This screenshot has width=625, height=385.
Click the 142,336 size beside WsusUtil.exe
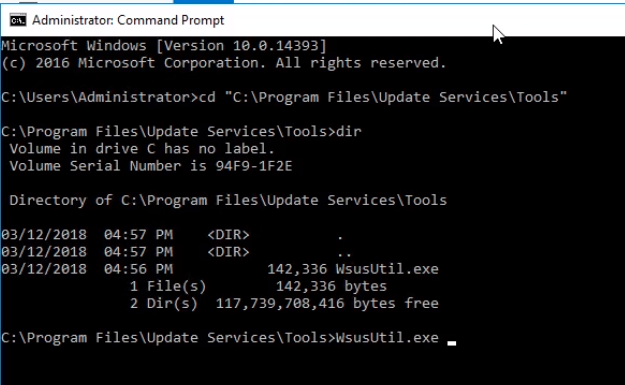point(297,269)
